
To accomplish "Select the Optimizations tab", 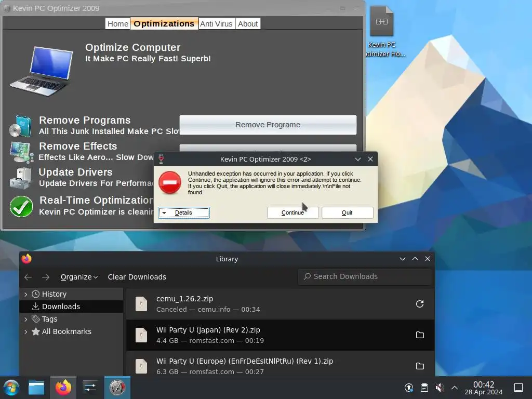I will tap(164, 24).
